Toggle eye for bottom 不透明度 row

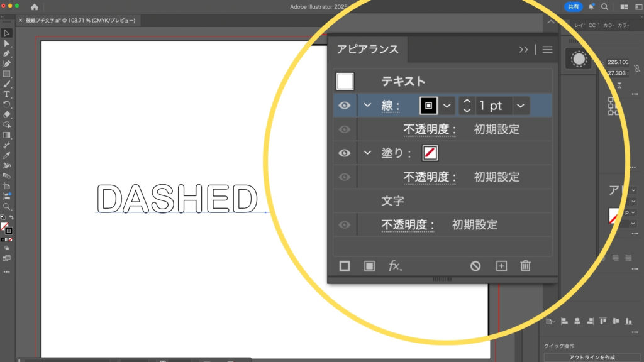point(345,225)
